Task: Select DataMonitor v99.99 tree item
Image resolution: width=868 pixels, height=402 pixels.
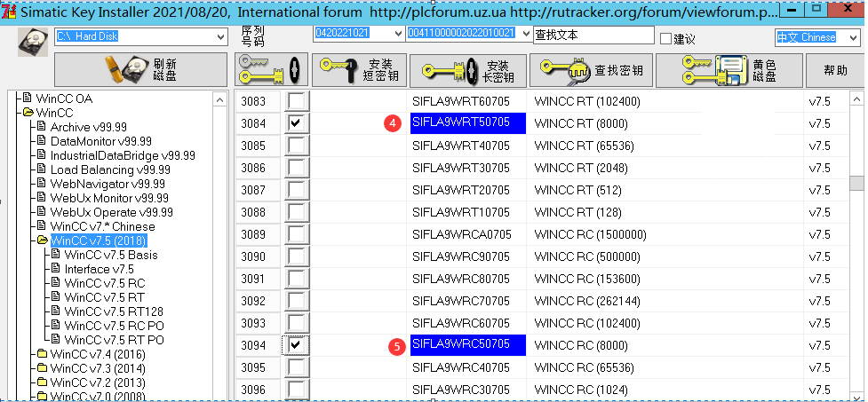Action: point(100,142)
